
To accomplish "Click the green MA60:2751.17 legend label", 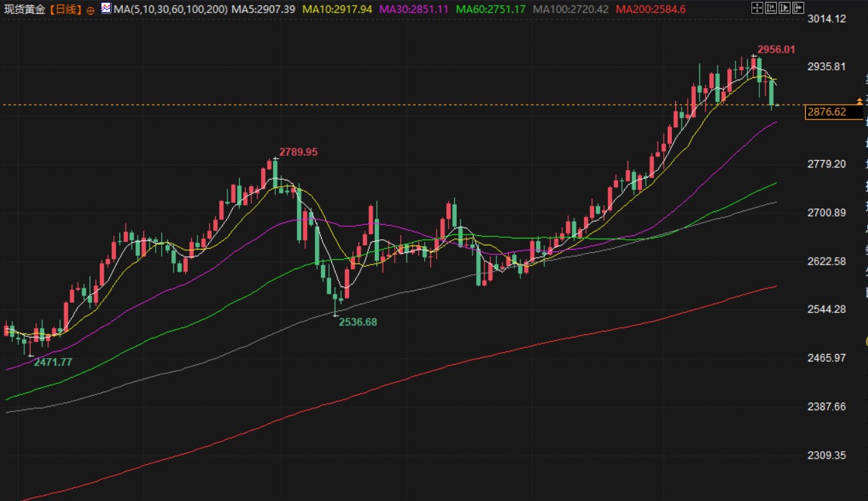I will click(490, 10).
